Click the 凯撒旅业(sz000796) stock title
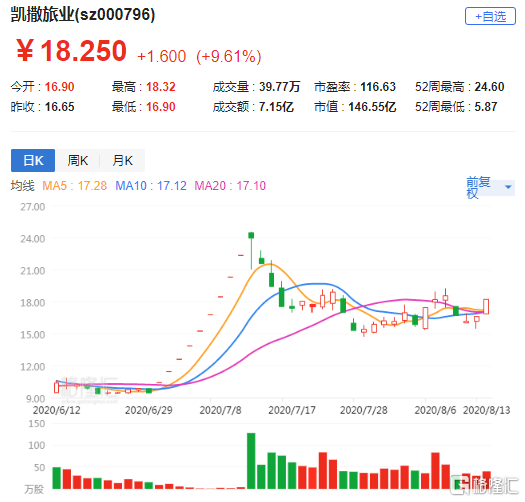The width and height of the screenshot is (525, 502). (x=83, y=14)
